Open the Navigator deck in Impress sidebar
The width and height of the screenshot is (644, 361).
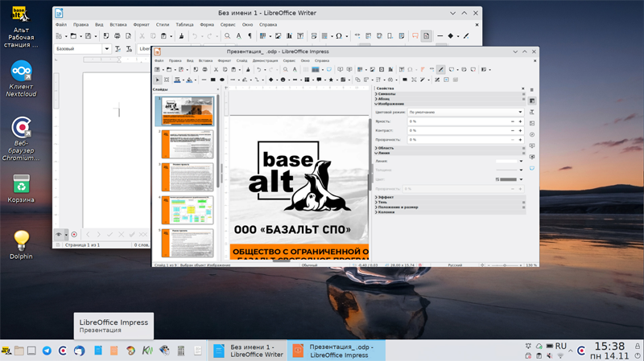[x=532, y=134]
